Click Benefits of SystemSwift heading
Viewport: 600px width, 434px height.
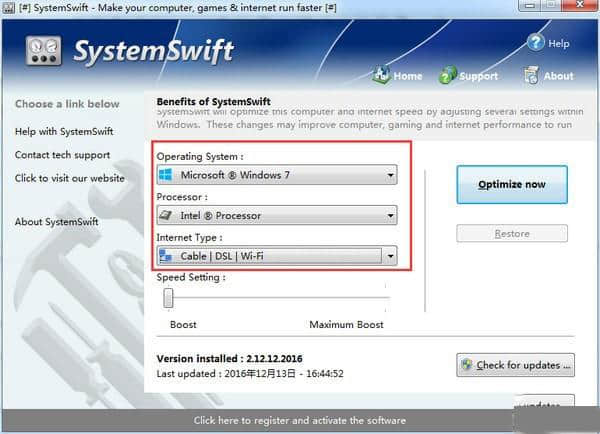click(x=214, y=102)
